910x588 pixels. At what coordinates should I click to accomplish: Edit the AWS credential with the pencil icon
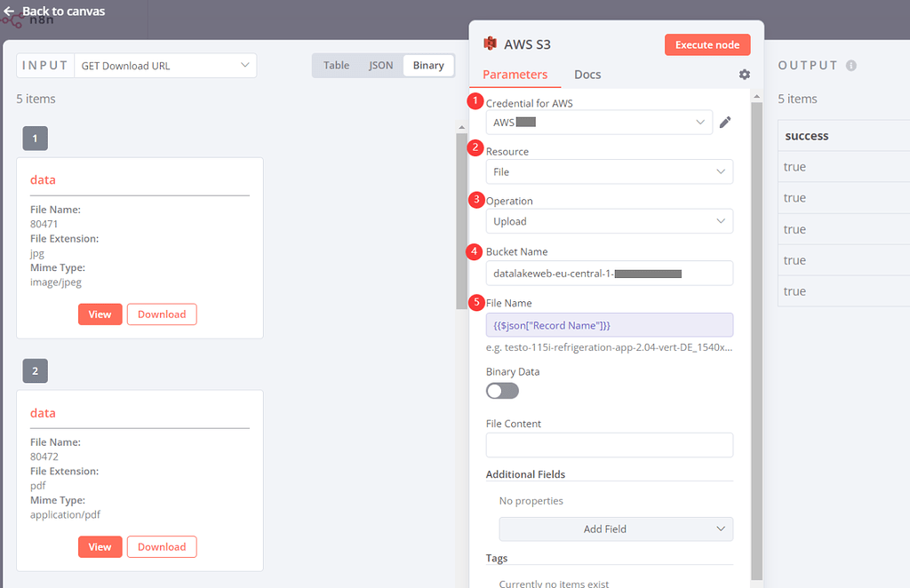coord(725,122)
